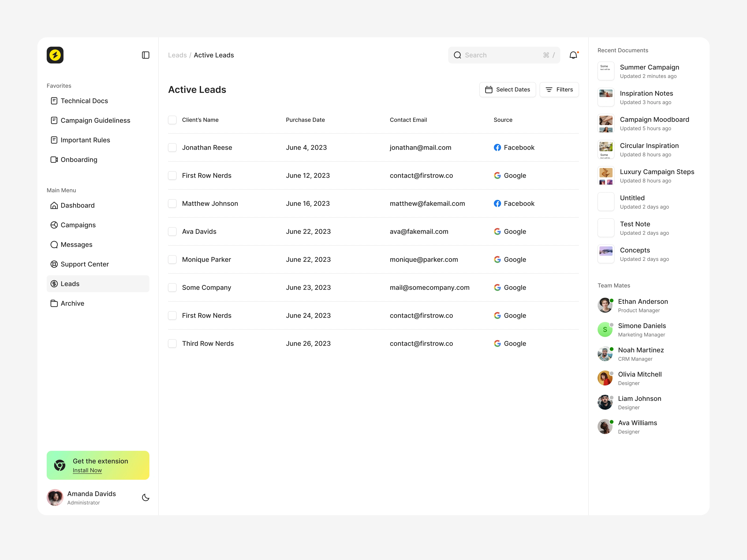This screenshot has height=560, width=747.
Task: Open Technical Docs favorite
Action: [x=84, y=101]
